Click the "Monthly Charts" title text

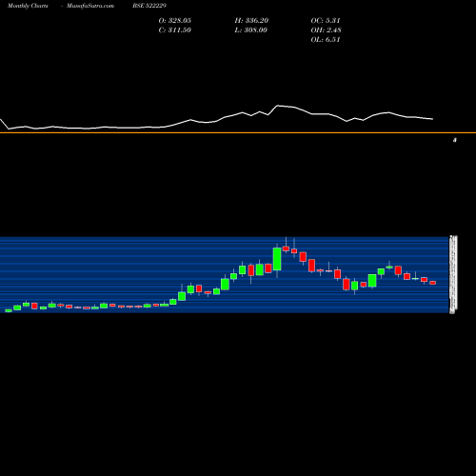click(28, 6)
